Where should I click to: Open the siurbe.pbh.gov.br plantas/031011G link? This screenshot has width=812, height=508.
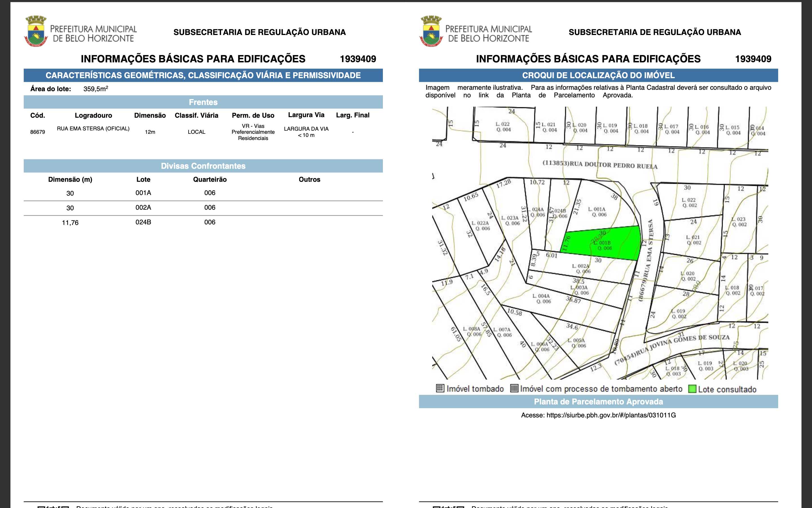611,415
